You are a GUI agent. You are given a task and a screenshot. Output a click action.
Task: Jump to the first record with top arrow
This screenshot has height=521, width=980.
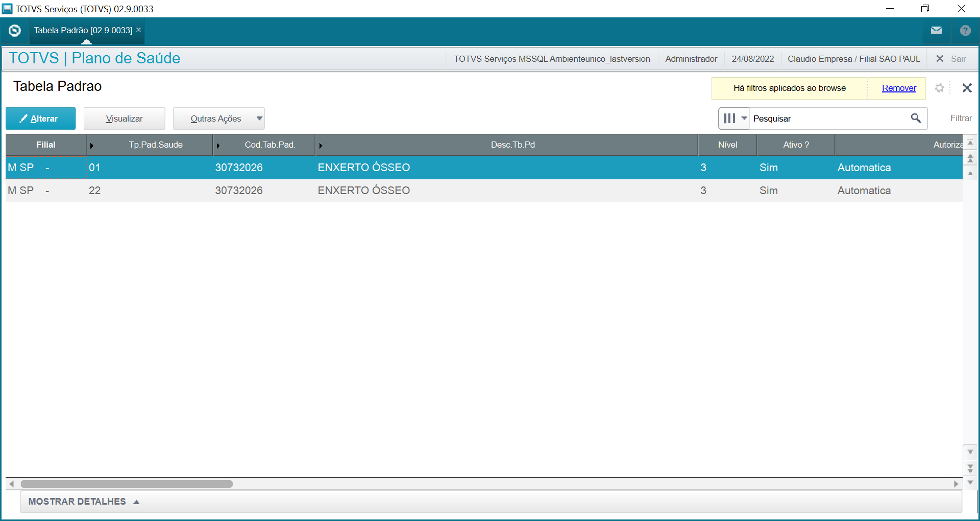point(970,143)
